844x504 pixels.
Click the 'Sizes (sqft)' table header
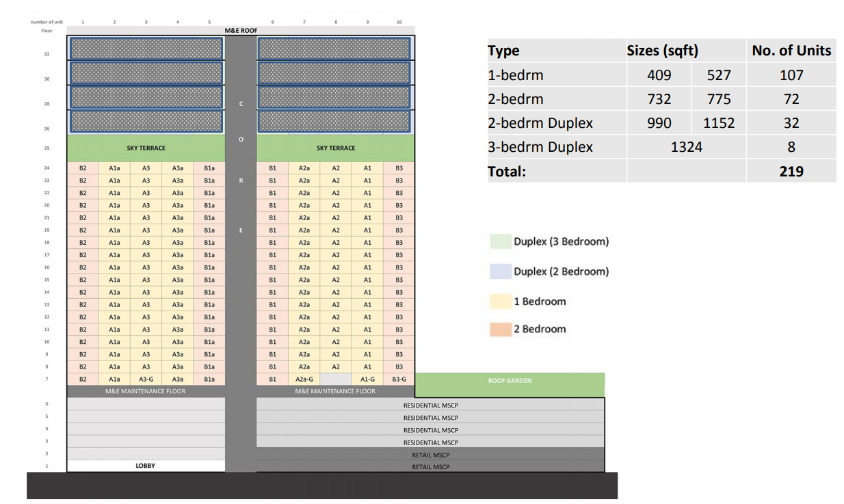(662, 51)
